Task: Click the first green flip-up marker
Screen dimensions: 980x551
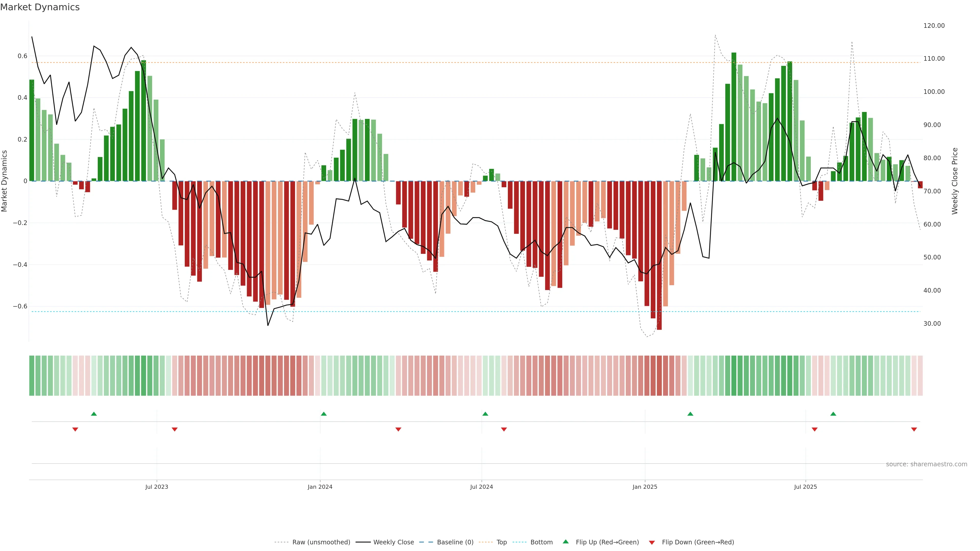Action: (94, 414)
